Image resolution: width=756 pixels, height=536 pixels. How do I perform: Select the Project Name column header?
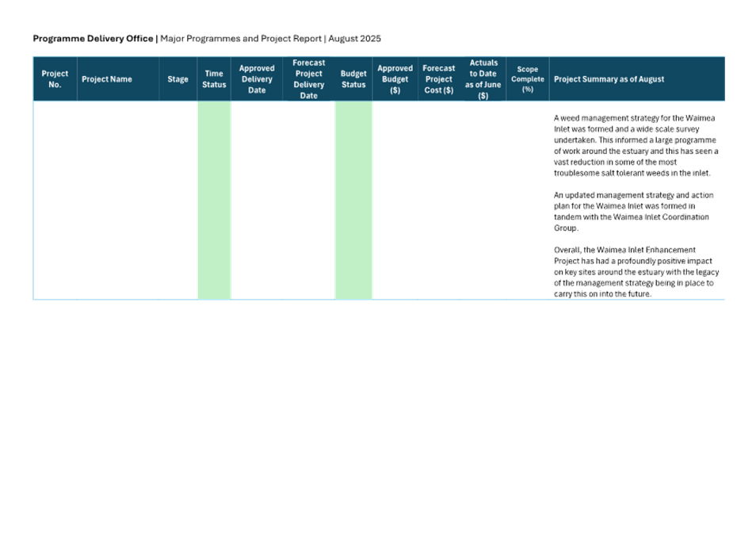click(x=107, y=79)
